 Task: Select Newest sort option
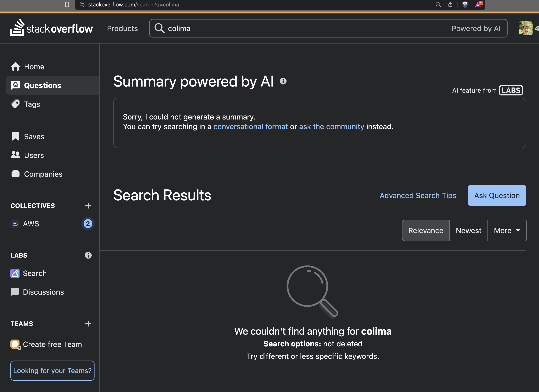(x=468, y=230)
